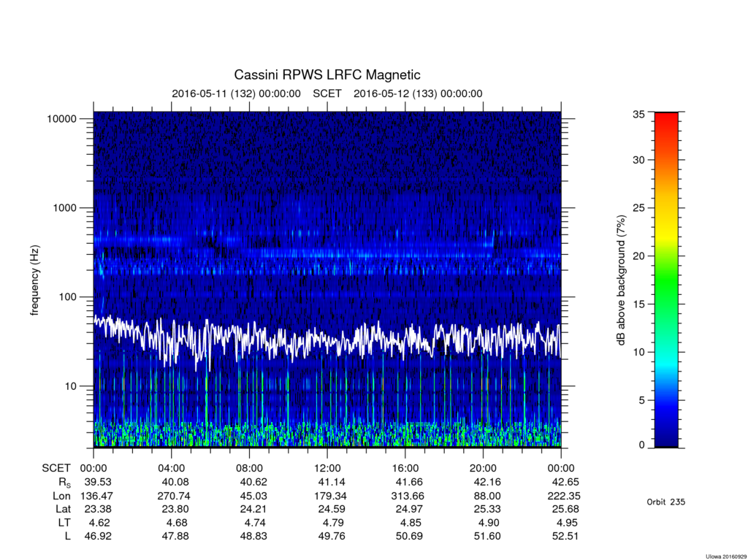
Task: Click the '25' color bar tick value
Action: 638,208
